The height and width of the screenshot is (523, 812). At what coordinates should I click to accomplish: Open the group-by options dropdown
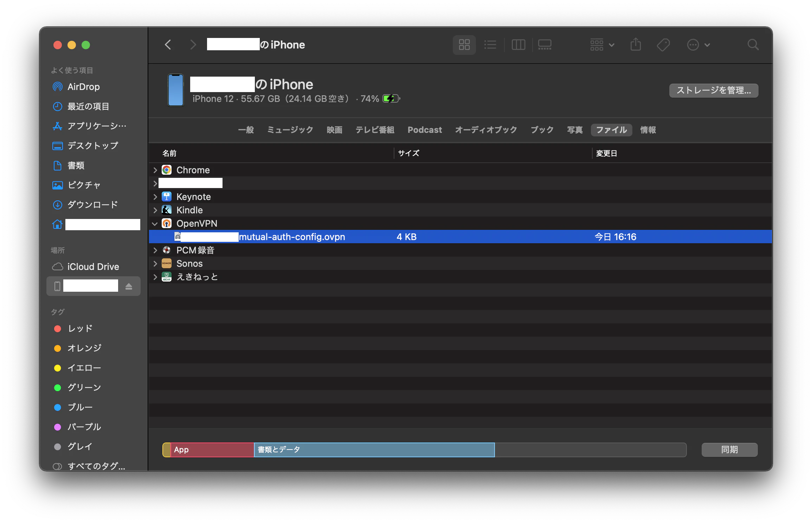[602, 45]
